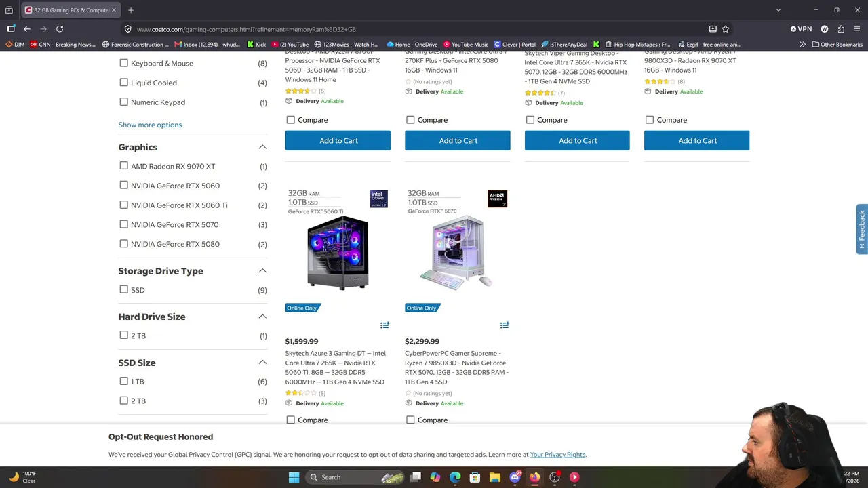Image resolution: width=868 pixels, height=488 pixels.
Task: Reload the Costco page
Action: pos(60,29)
